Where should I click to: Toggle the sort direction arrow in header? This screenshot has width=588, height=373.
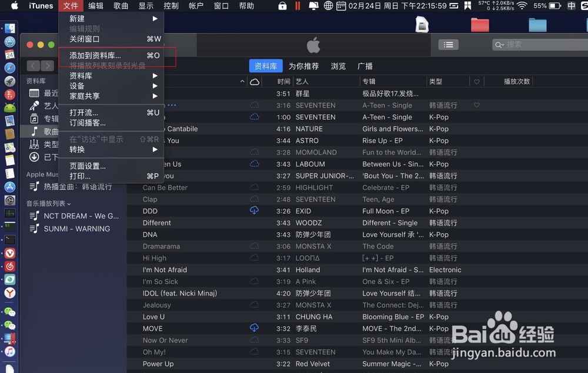pyautogui.click(x=242, y=81)
